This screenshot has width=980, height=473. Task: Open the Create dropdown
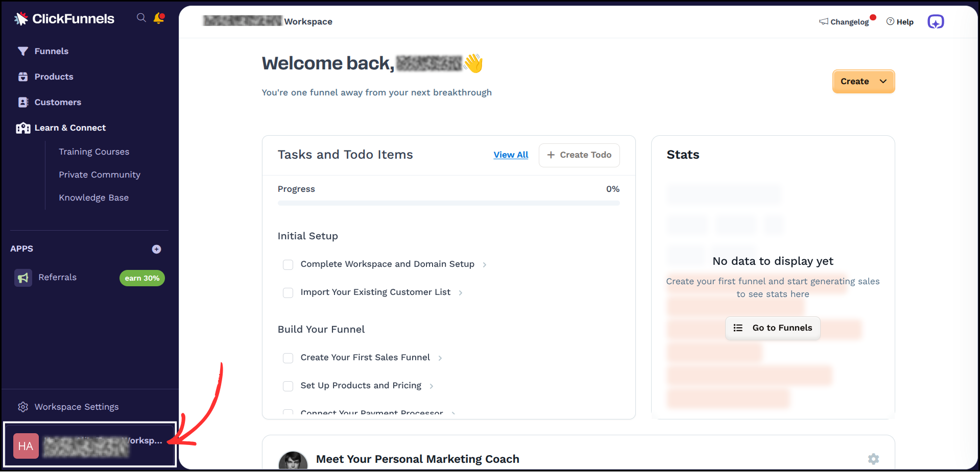[x=863, y=81]
